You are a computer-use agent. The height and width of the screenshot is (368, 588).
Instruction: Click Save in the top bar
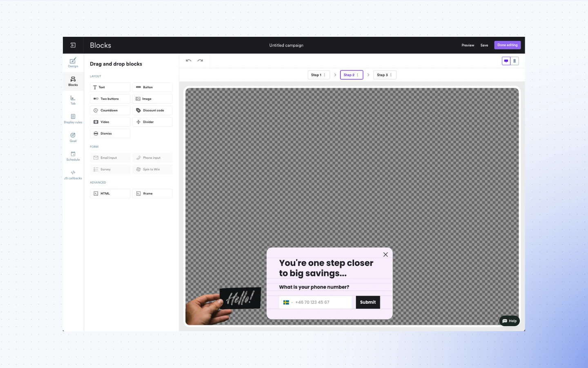(484, 45)
